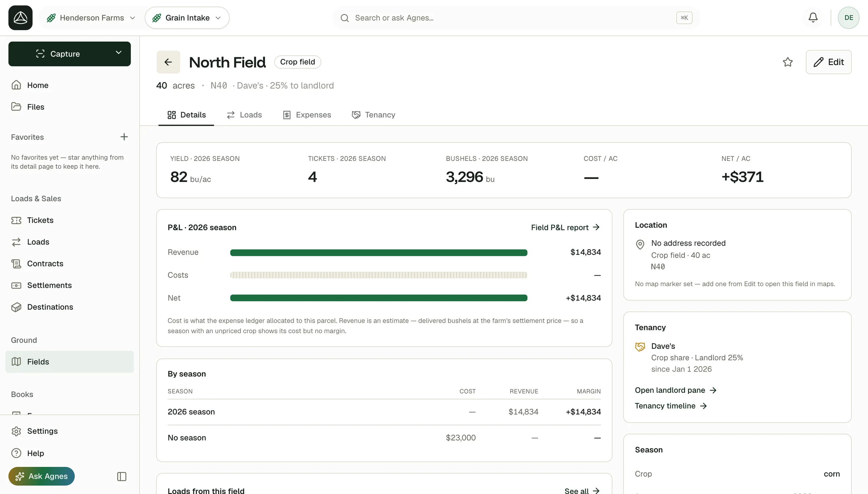The image size is (868, 494).
Task: Click the +$371 net per acre value
Action: coord(742,177)
